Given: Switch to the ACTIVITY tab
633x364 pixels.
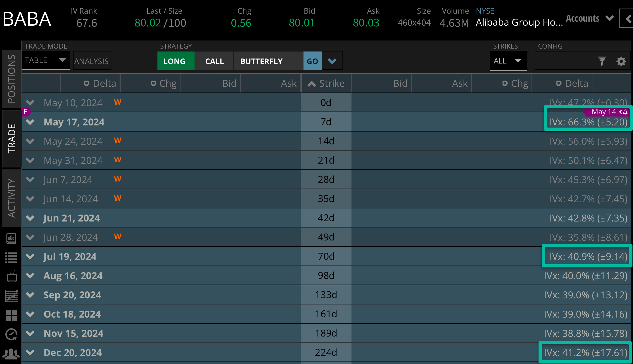Looking at the screenshot, I should 11,198.
